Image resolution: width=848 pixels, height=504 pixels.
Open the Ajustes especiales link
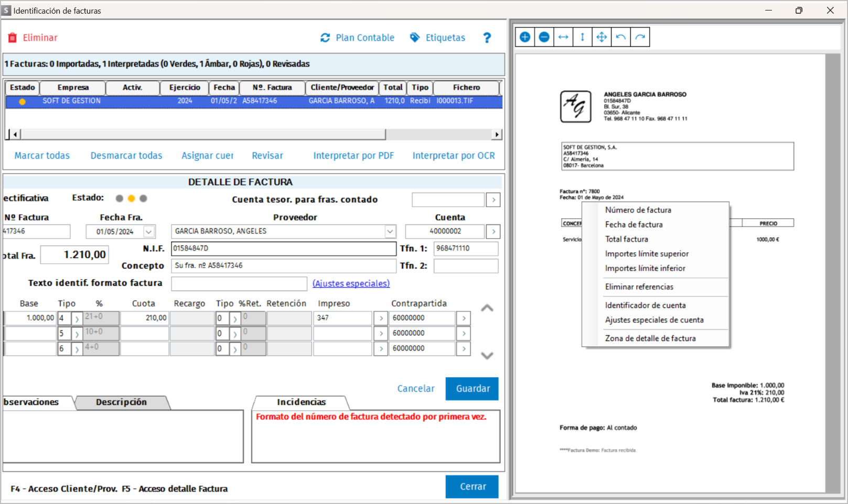(x=351, y=283)
